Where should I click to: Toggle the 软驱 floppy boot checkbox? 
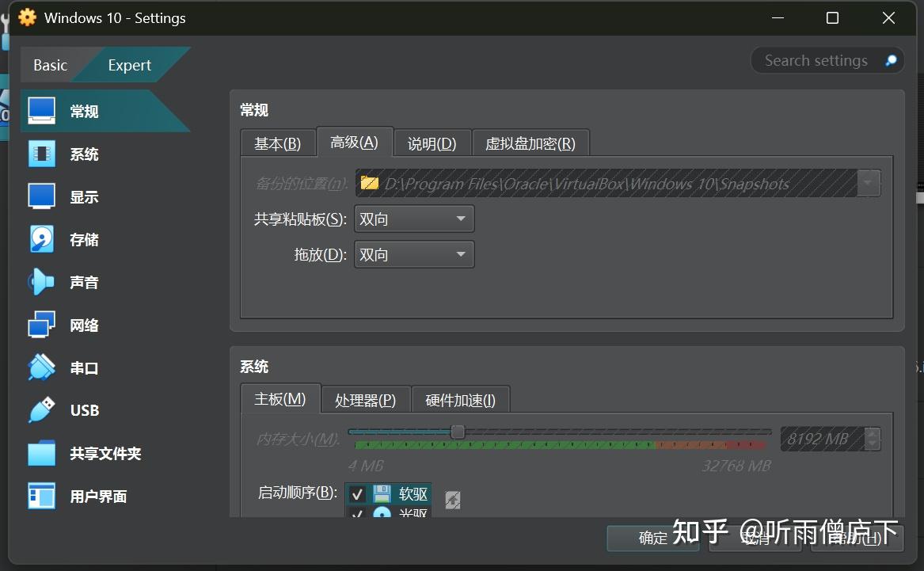357,494
